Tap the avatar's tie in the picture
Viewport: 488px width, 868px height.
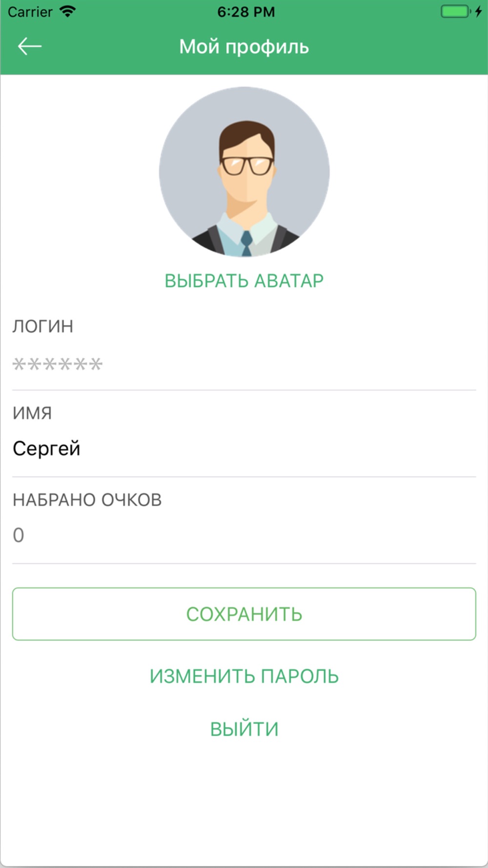coord(246,243)
